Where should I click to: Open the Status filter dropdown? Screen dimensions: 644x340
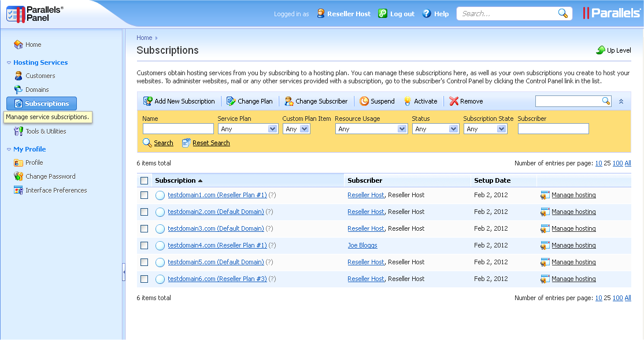tap(435, 129)
